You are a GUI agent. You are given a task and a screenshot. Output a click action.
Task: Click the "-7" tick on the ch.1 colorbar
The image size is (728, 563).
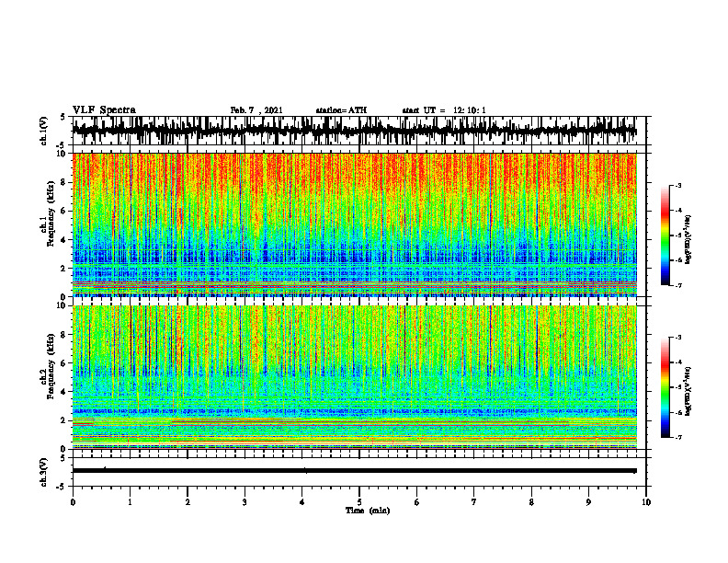tap(678, 285)
